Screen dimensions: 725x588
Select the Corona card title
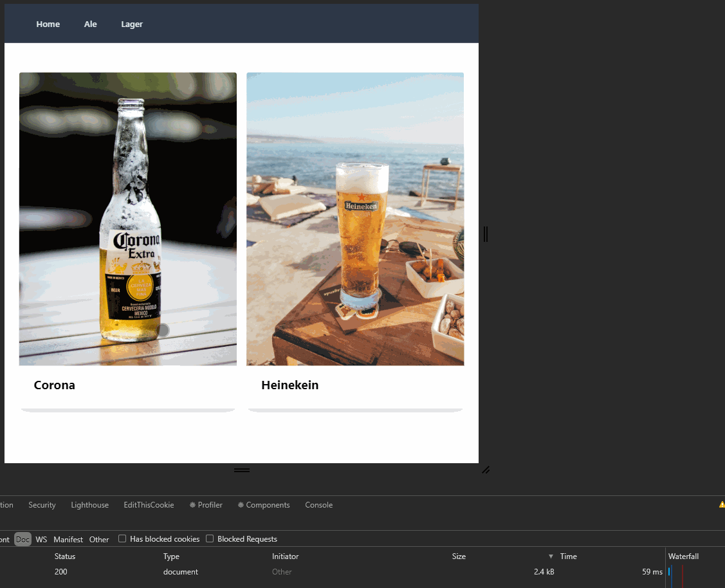[54, 385]
